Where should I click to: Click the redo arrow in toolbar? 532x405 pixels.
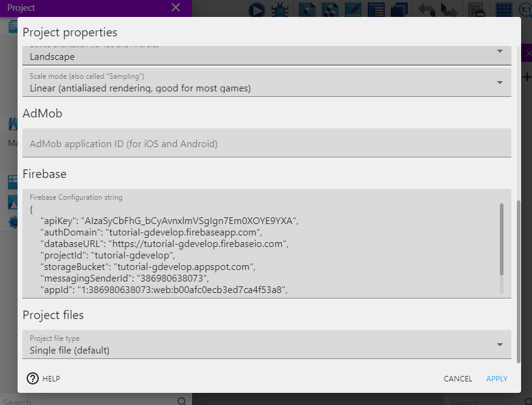pyautogui.click(x=449, y=10)
